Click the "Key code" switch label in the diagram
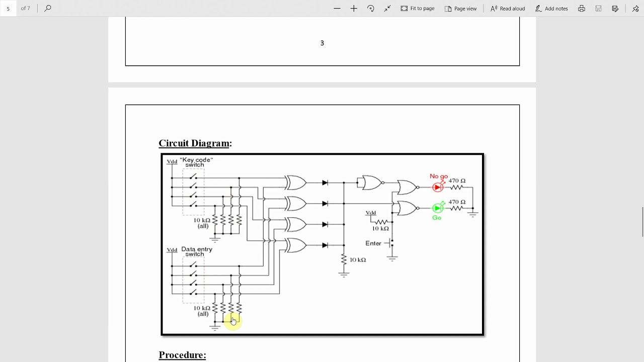This screenshot has height=362, width=644. coord(196,162)
